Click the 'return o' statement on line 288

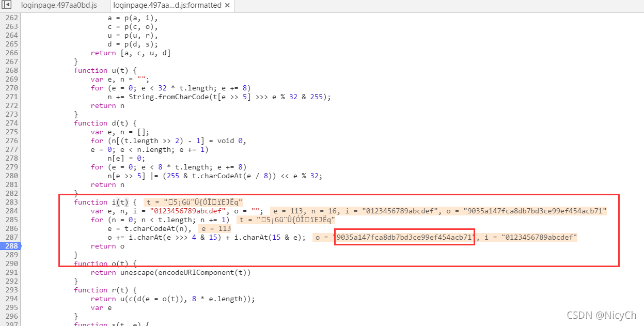(107, 246)
